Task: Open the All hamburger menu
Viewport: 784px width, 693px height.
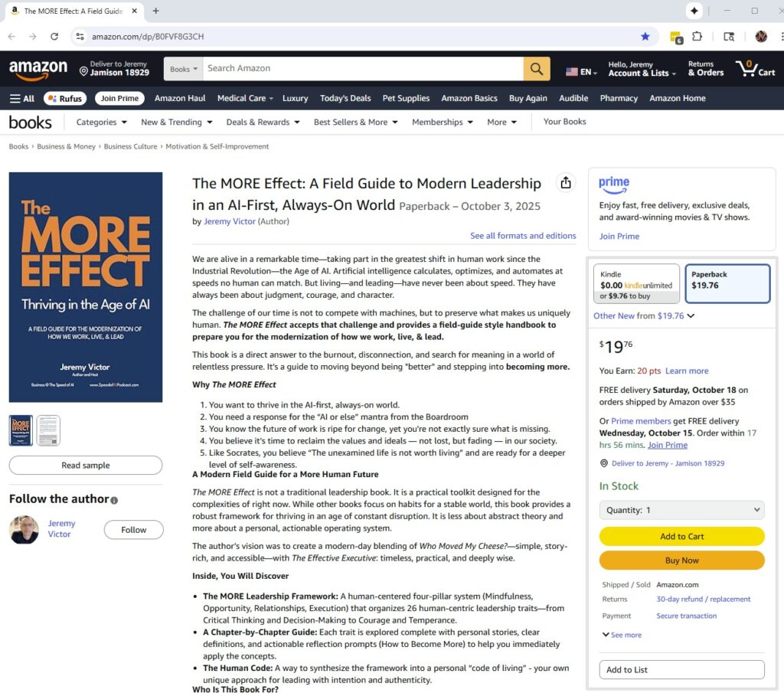Action: click(x=21, y=98)
